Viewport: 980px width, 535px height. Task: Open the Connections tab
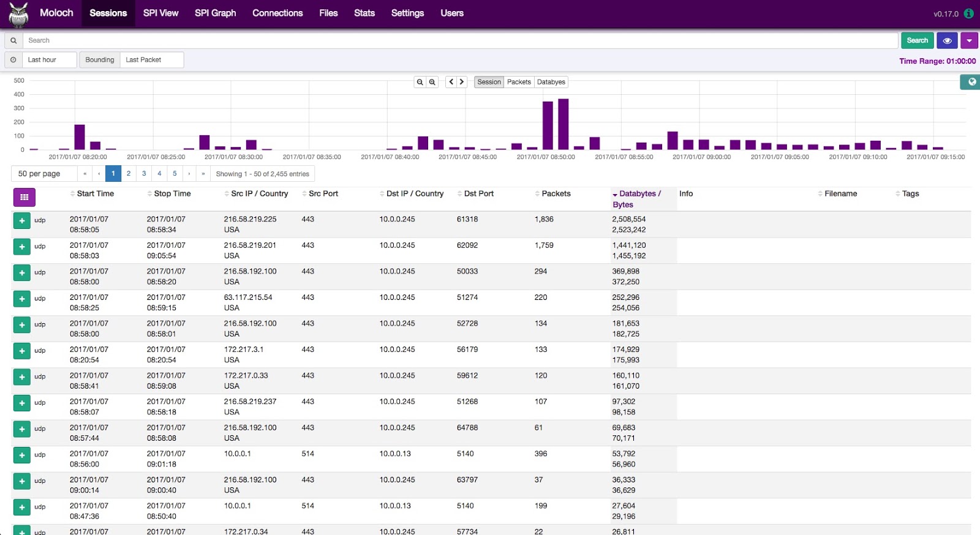point(277,13)
